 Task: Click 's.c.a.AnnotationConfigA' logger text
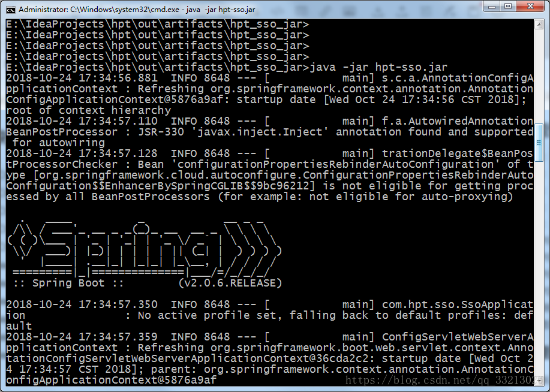(x=458, y=78)
